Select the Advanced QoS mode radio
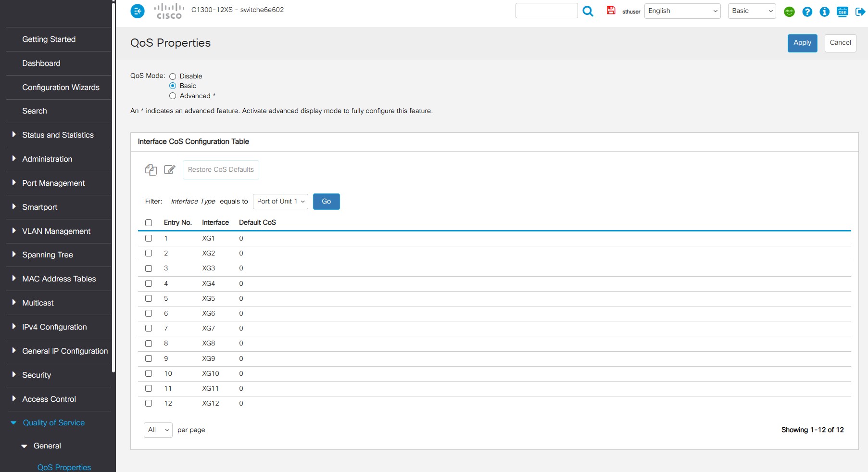 pos(173,96)
